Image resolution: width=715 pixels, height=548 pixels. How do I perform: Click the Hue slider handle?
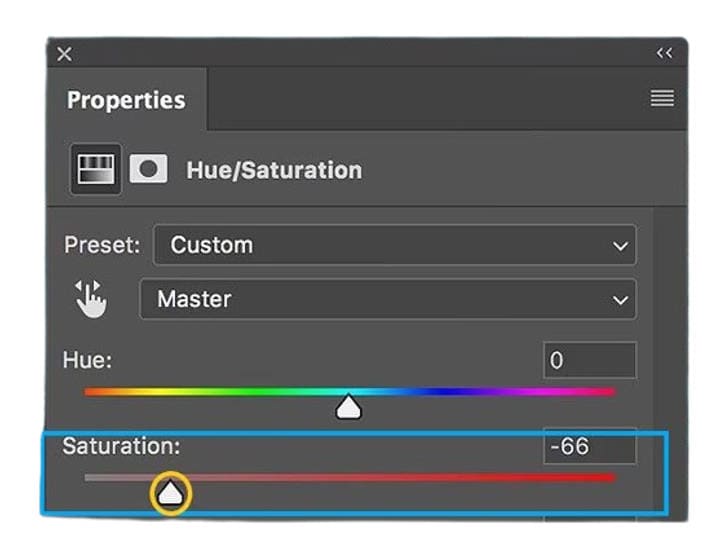pyautogui.click(x=348, y=407)
